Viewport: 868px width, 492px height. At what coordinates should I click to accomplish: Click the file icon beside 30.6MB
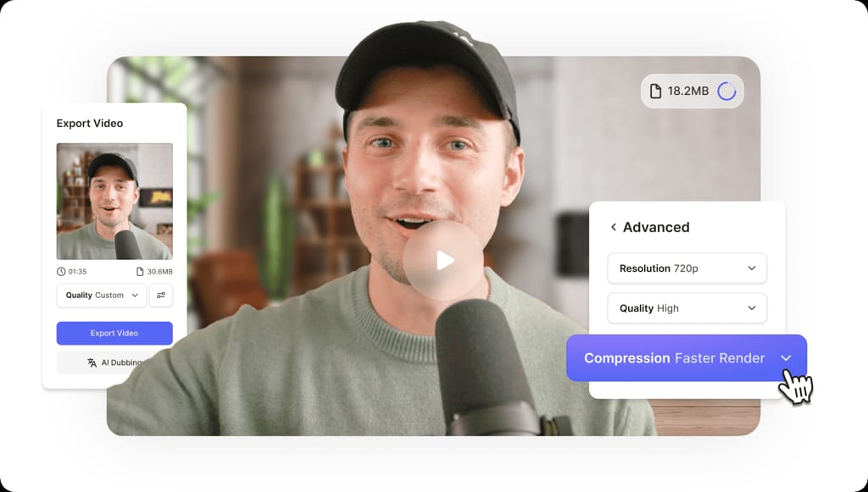click(x=140, y=272)
